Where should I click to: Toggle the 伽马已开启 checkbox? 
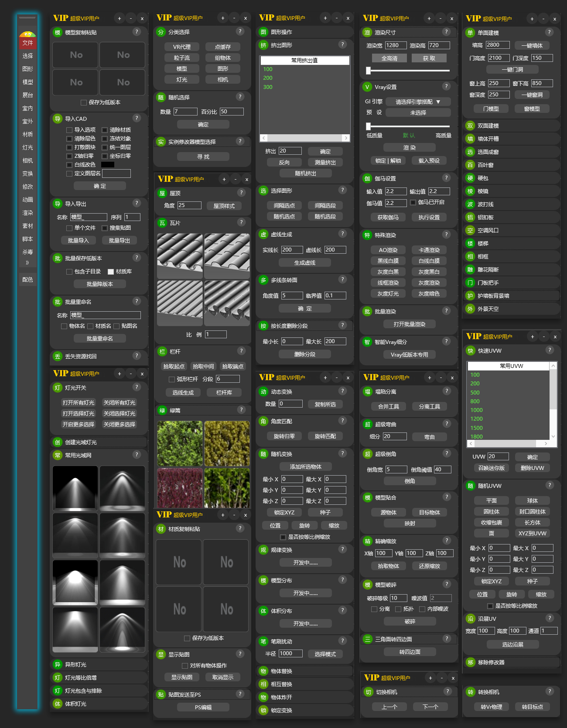[x=413, y=202]
